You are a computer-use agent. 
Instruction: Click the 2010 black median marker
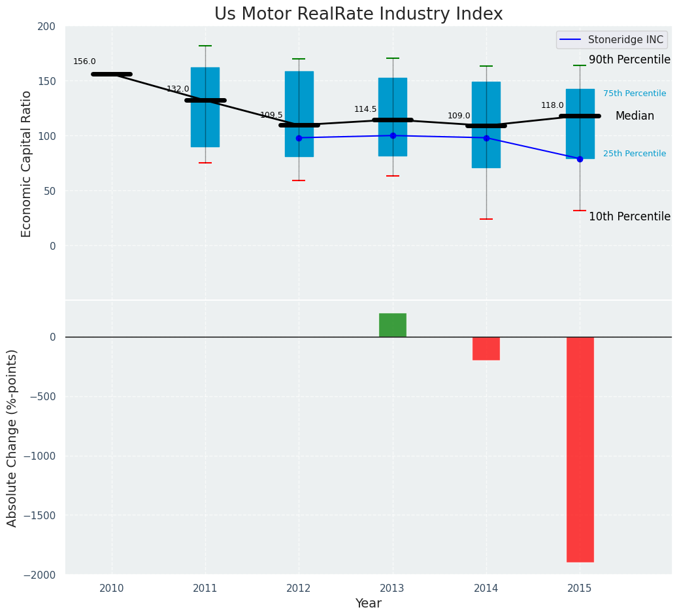[112, 74]
